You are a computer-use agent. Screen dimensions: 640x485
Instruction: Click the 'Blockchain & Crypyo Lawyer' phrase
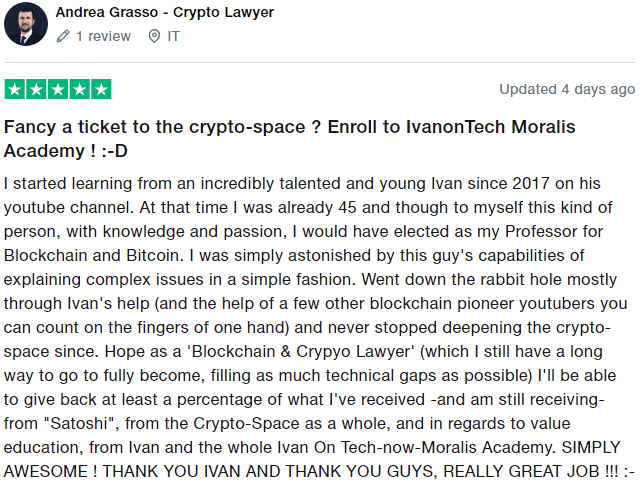(301, 352)
